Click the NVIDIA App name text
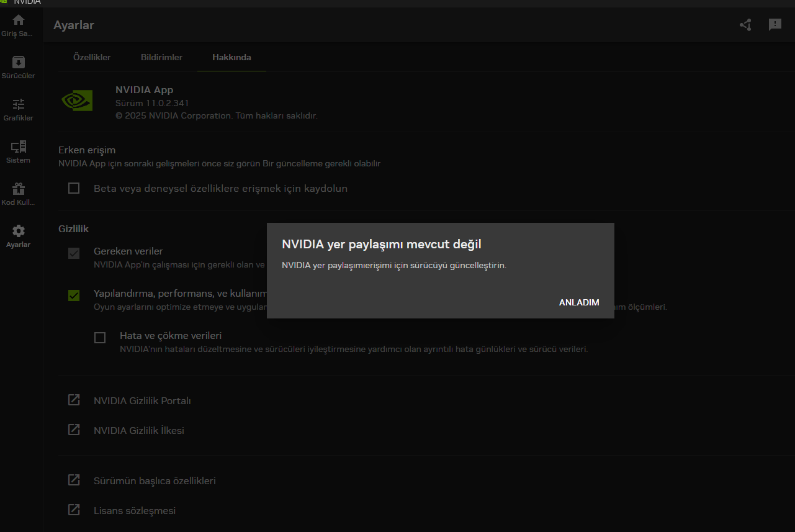Image resolution: width=795 pixels, height=532 pixels. coord(145,90)
